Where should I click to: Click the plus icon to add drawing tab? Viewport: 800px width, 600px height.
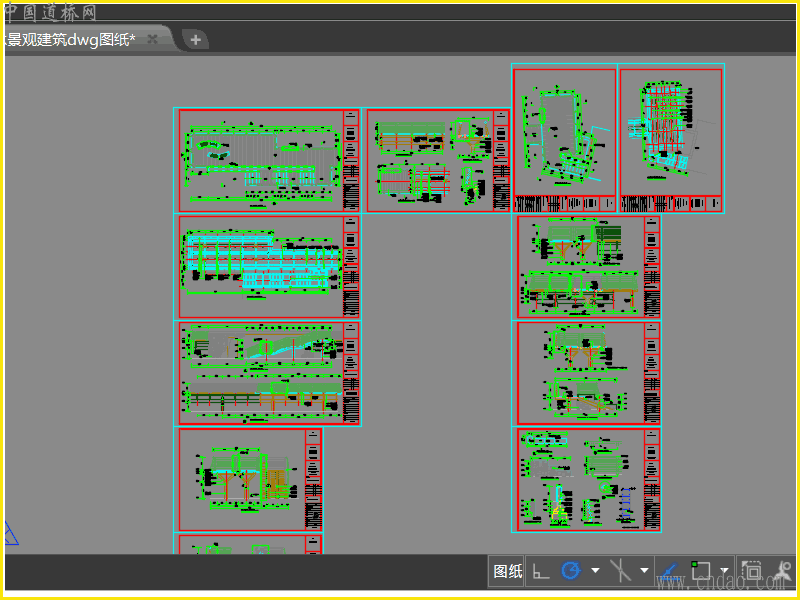pos(196,39)
